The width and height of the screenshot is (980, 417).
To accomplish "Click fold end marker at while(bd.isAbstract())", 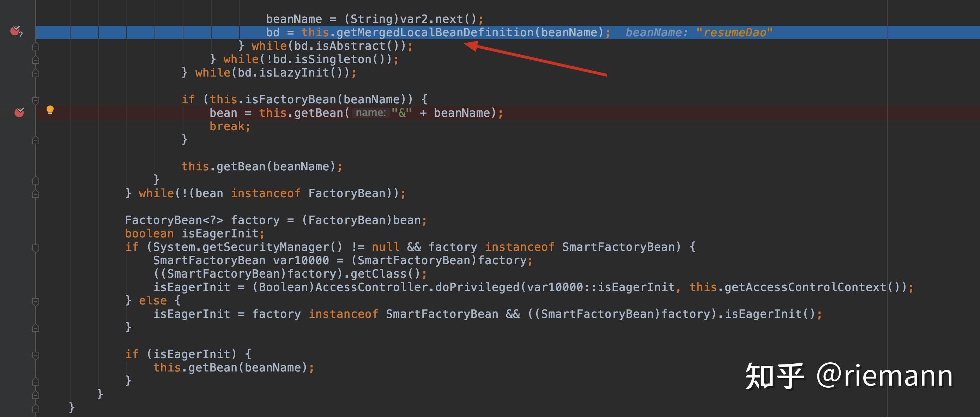I will (x=35, y=47).
